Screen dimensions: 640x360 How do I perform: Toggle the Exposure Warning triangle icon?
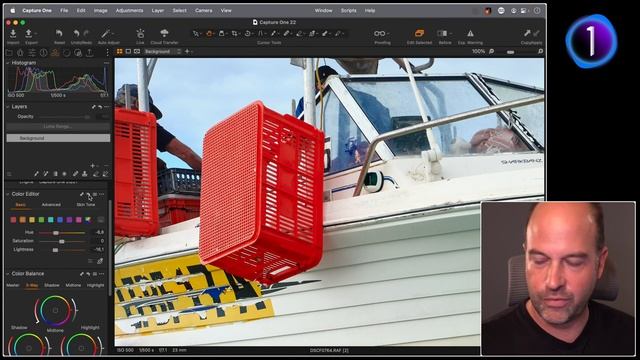point(470,33)
